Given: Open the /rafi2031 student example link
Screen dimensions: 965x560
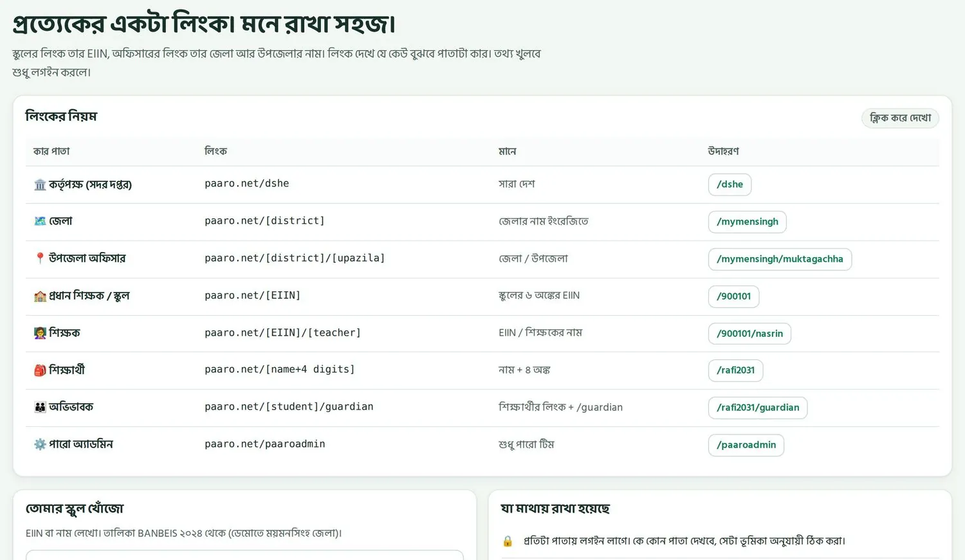Looking at the screenshot, I should (736, 370).
